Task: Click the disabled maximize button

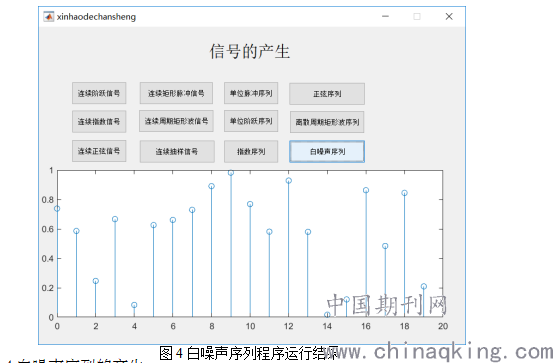Action: pyautogui.click(x=417, y=16)
